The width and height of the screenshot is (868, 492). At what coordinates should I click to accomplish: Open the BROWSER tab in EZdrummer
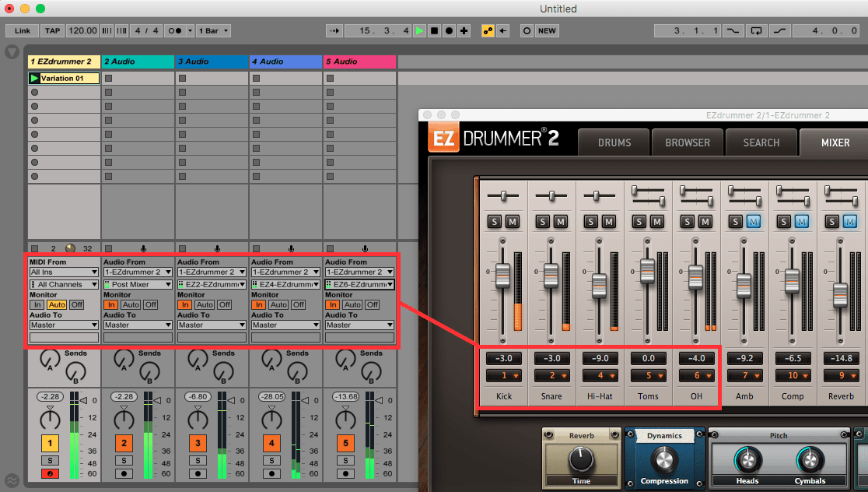coord(688,142)
